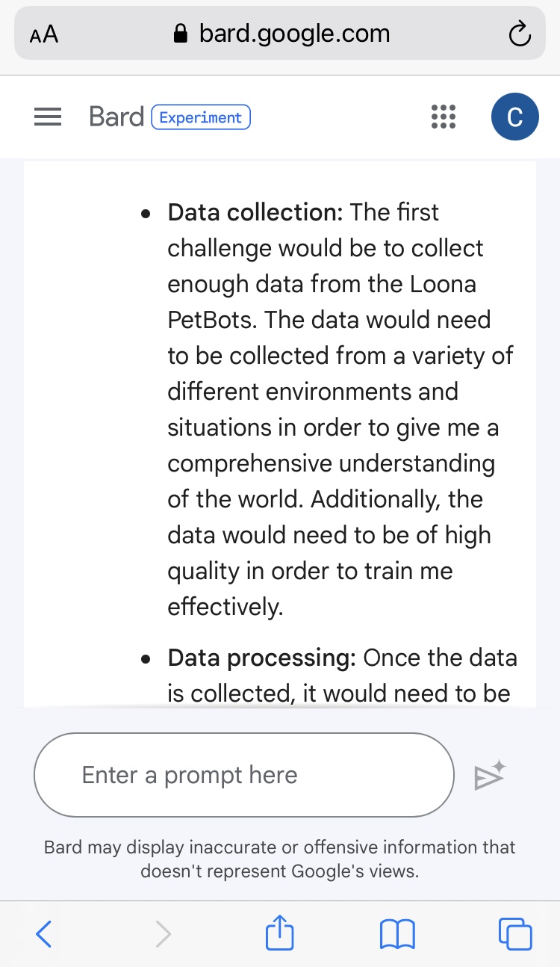The width and height of the screenshot is (560, 967).
Task: Focus the "Enter a prompt here" field
Action: tap(243, 775)
